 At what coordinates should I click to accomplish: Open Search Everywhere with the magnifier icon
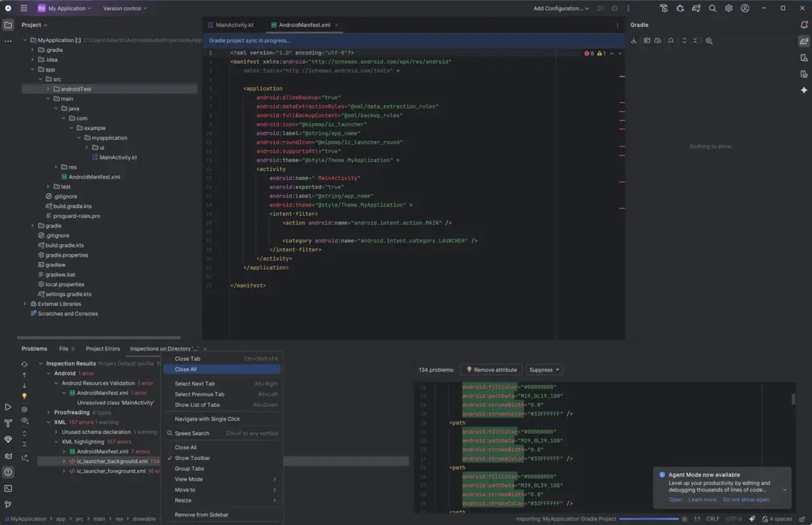point(713,8)
